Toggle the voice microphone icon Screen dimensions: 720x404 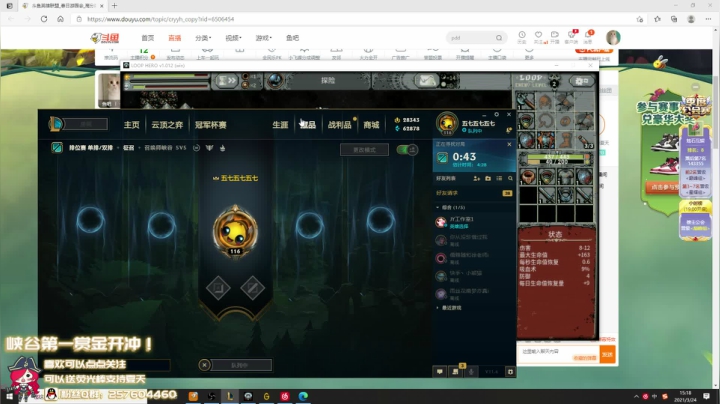(x=471, y=371)
